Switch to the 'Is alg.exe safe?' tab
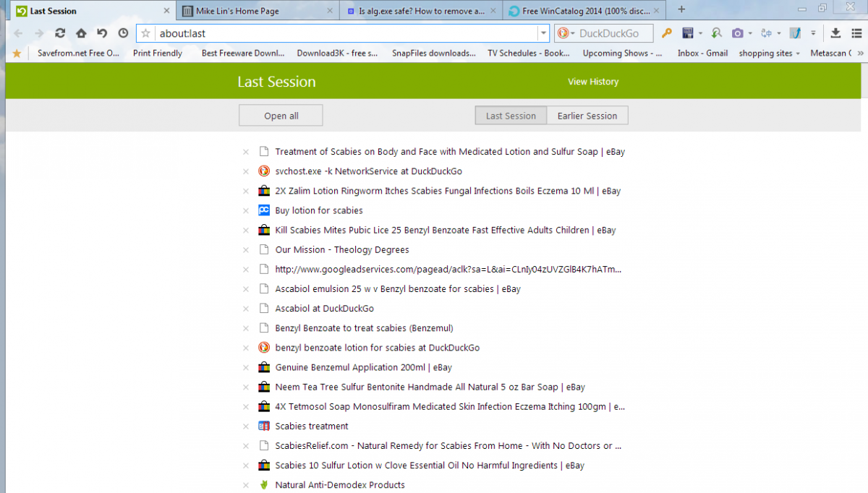868x493 pixels. pyautogui.click(x=421, y=11)
